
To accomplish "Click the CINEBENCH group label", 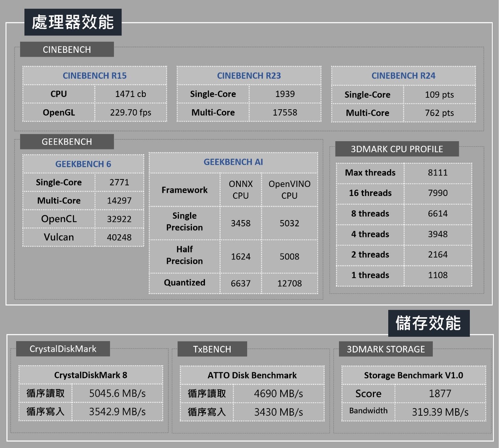I will [67, 49].
